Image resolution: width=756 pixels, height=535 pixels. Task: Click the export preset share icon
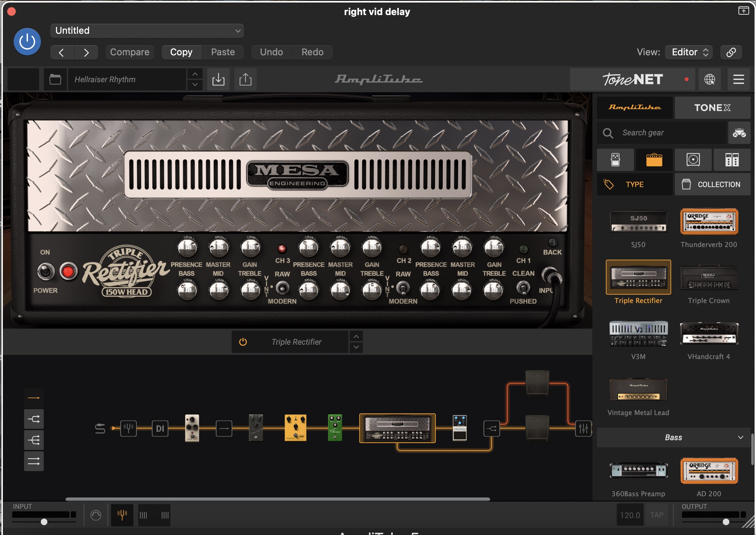pyautogui.click(x=246, y=79)
